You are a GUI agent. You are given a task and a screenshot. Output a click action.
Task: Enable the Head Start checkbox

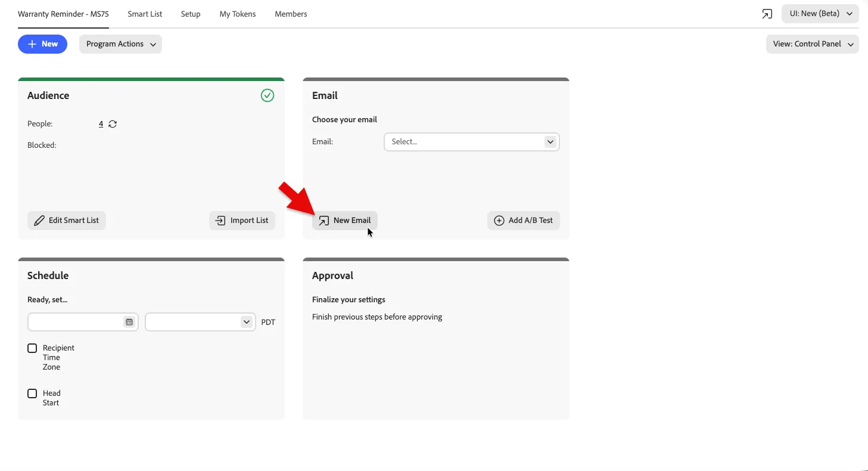[32, 393]
